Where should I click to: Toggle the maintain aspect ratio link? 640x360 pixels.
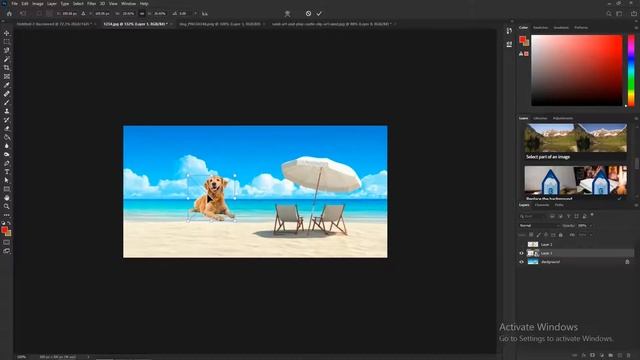(x=142, y=13)
